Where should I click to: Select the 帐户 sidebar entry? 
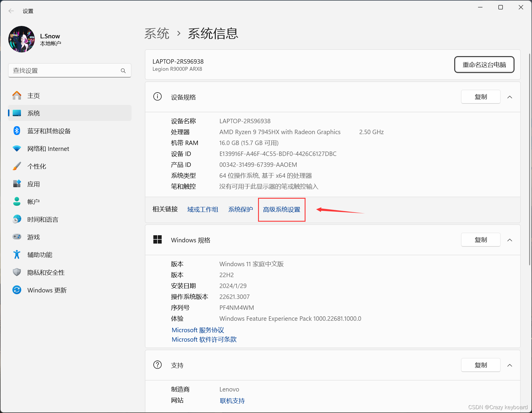[70, 202]
